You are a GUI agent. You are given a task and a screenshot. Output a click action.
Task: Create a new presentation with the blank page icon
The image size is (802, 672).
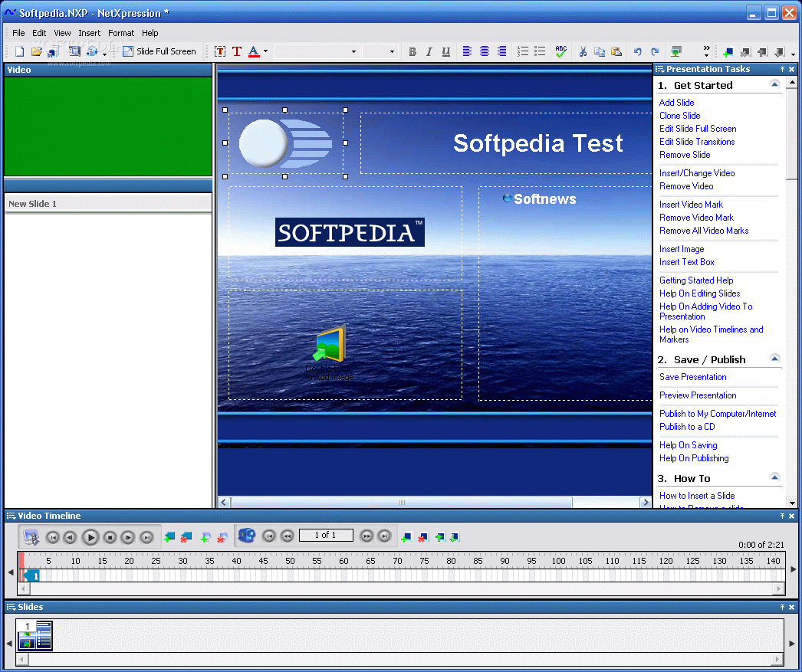coord(19,51)
